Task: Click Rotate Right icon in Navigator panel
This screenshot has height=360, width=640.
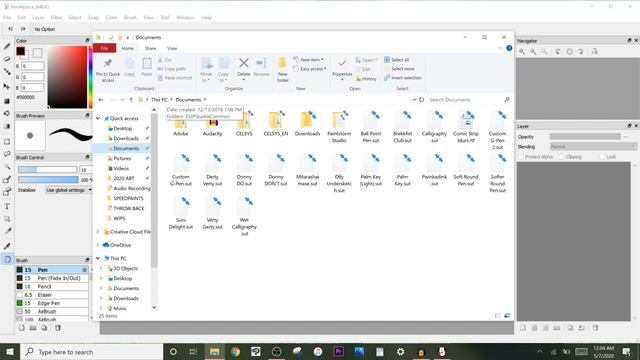Action: 581,52
